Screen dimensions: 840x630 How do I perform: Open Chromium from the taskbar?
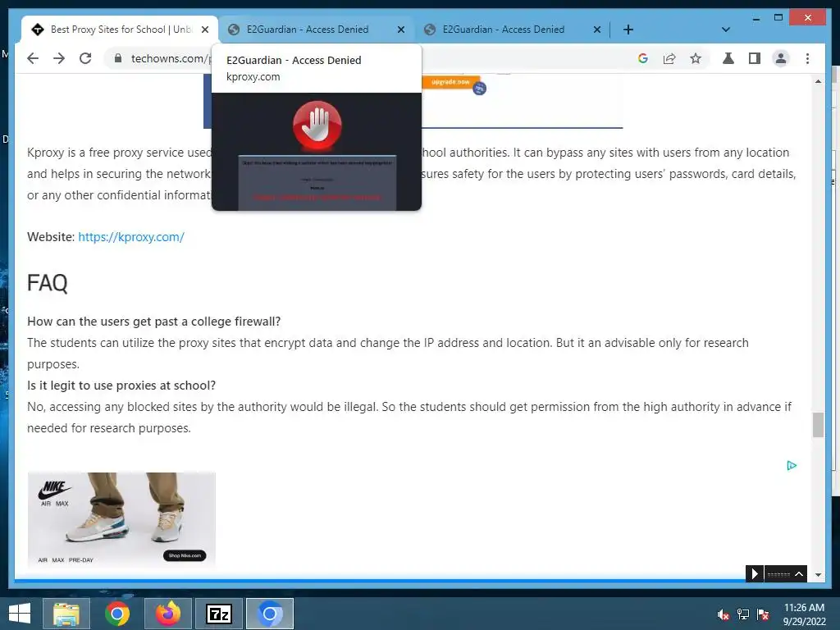269,614
